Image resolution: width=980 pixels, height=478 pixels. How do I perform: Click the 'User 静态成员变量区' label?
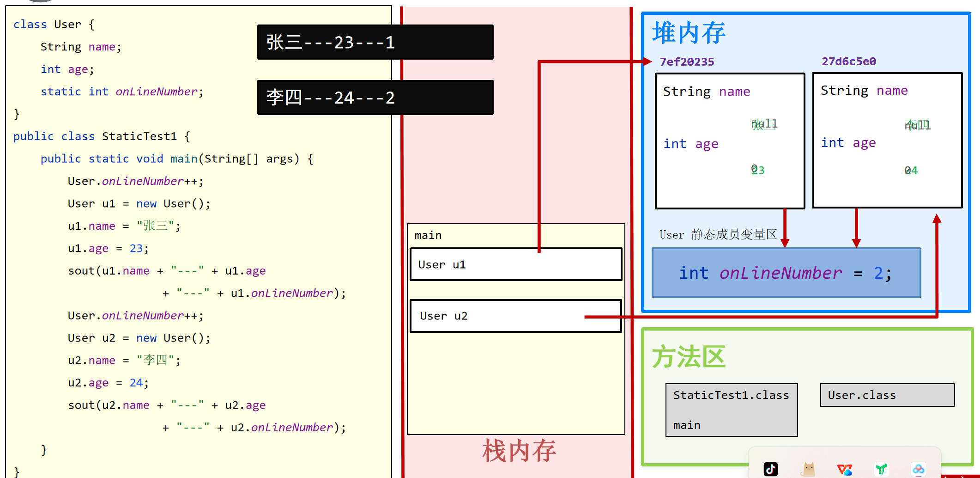coord(718,234)
